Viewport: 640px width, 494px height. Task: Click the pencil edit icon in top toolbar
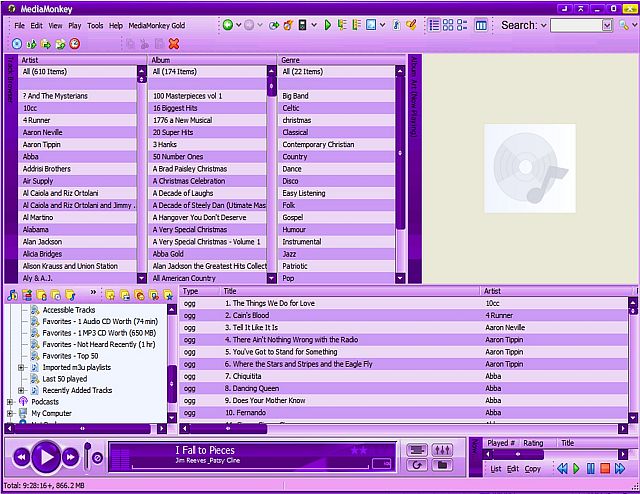[411, 25]
